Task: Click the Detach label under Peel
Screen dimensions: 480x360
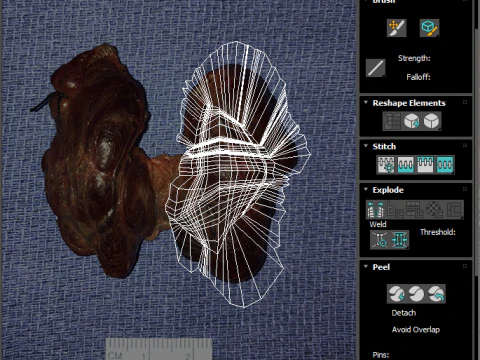Action: click(404, 313)
